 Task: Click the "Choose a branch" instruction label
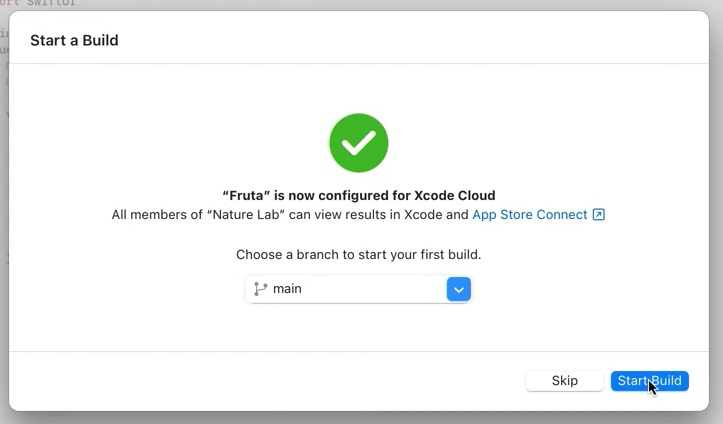358,254
